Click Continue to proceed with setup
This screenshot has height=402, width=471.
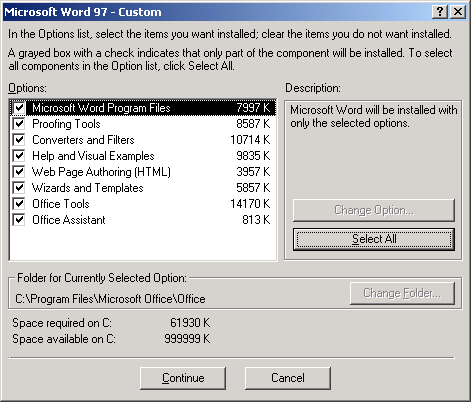pos(183,378)
